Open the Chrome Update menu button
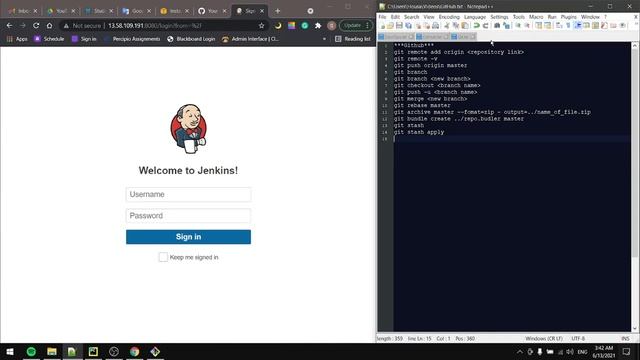Viewport: 640px width, 360px height. [x=356, y=25]
